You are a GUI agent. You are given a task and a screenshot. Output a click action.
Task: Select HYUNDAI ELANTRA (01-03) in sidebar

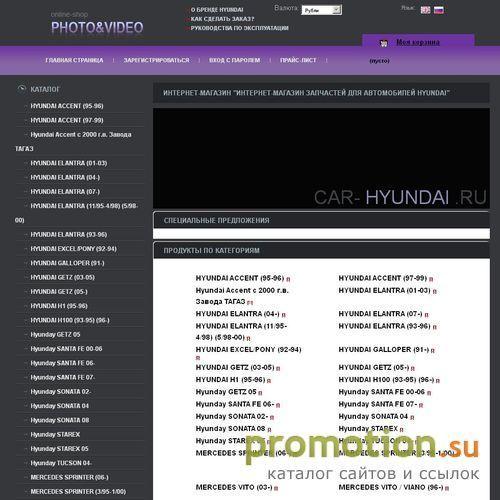69,163
